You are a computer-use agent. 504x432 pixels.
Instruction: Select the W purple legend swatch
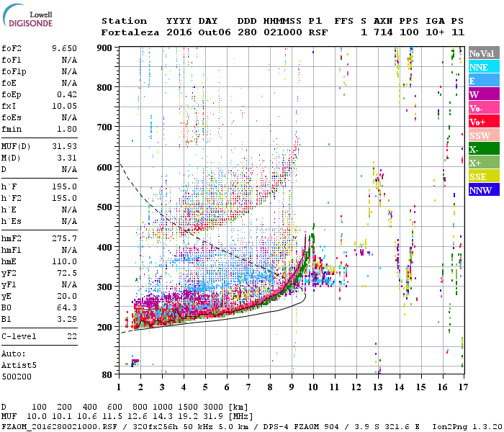pyautogui.click(x=484, y=94)
